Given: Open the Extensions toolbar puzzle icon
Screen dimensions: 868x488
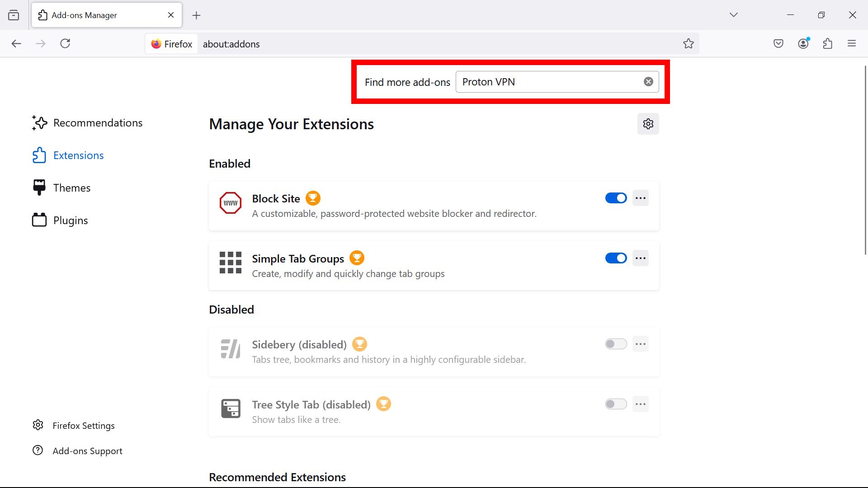Looking at the screenshot, I should click(x=828, y=44).
